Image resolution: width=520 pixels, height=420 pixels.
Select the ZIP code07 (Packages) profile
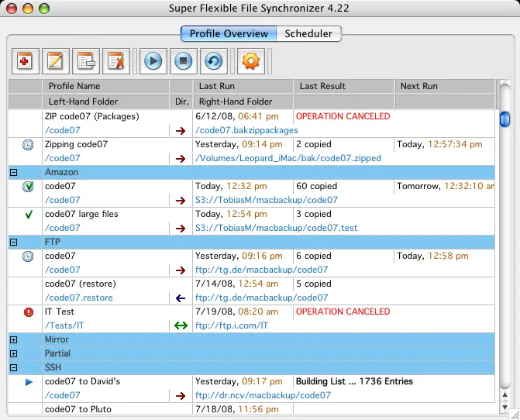tap(92, 116)
